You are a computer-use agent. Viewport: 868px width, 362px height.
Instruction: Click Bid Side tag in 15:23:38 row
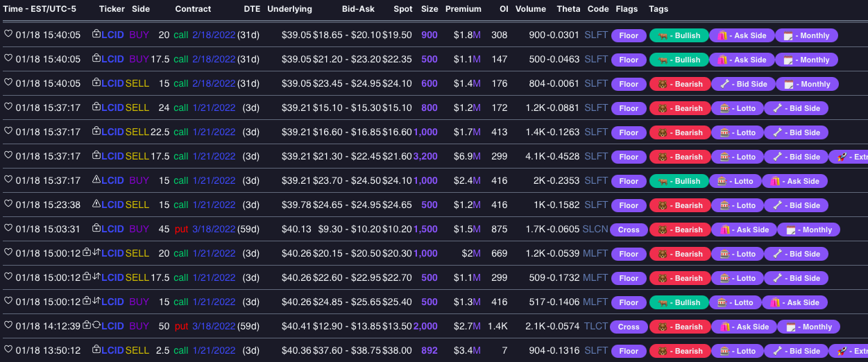coord(797,205)
